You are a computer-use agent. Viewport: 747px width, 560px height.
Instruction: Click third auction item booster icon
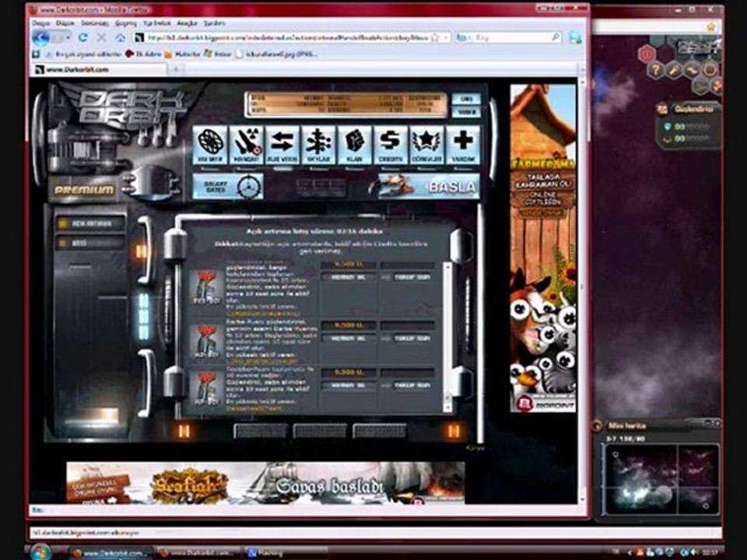[x=206, y=388]
